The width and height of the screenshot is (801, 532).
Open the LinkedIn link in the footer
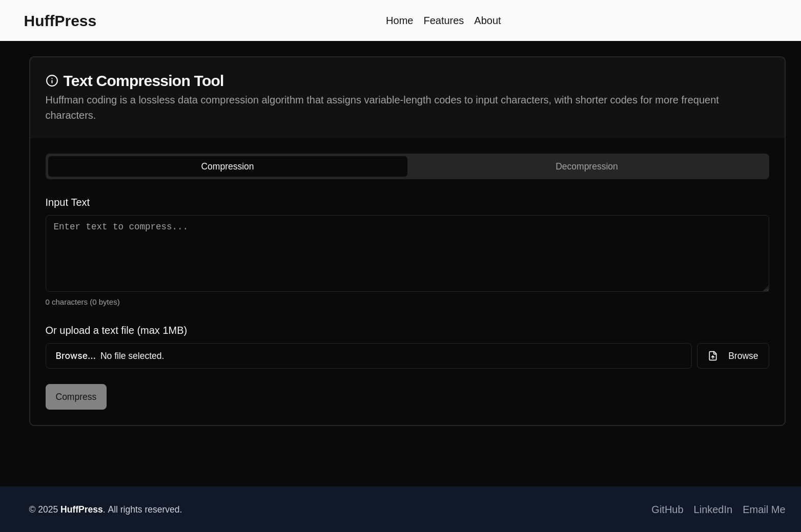[x=712, y=509]
